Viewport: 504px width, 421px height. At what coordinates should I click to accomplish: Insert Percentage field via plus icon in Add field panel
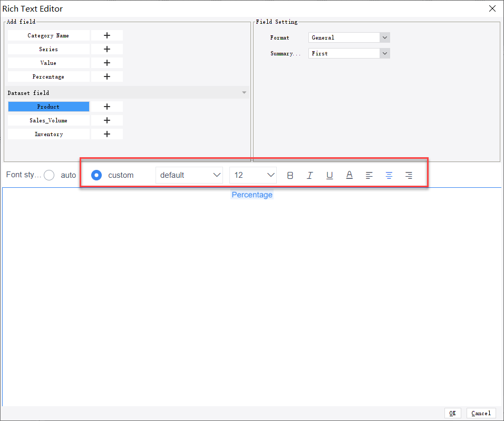[106, 76]
